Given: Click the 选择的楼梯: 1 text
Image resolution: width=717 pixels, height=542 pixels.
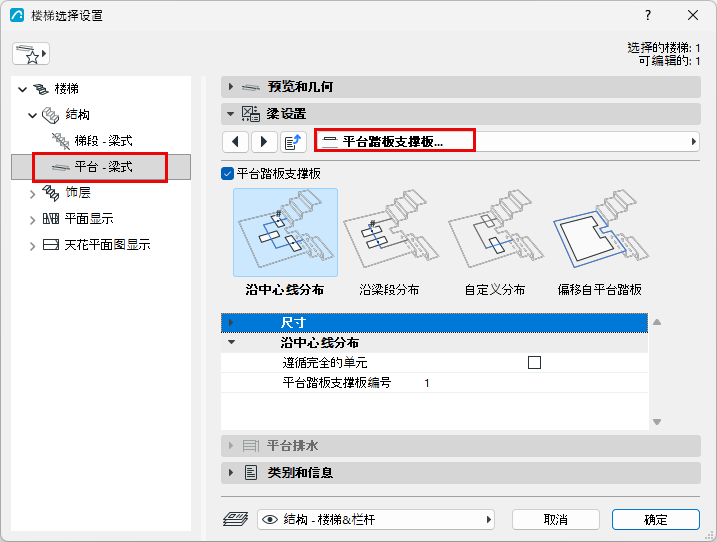Looking at the screenshot, I should click(x=663, y=48).
